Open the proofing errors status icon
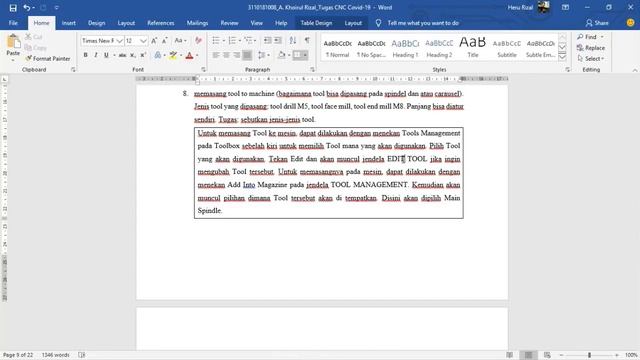The image size is (640, 360). click(x=82, y=355)
